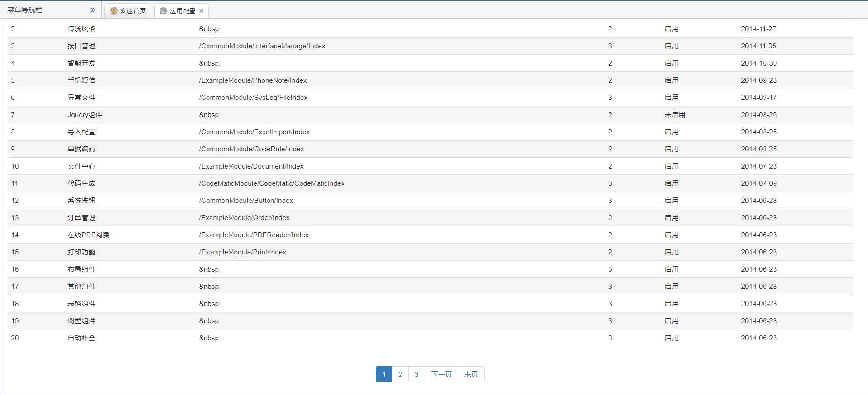The image size is (868, 395).
Task: Click /ExampleModule/PhoneNote/Index path cell
Action: pyautogui.click(x=253, y=80)
